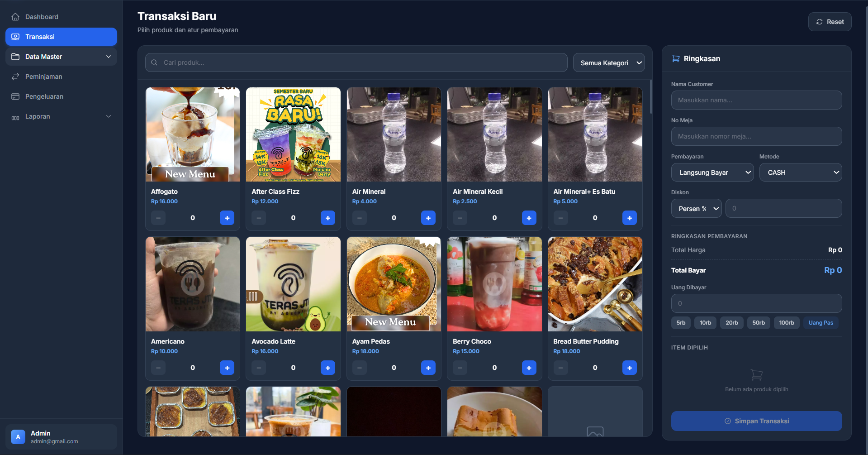
Task: Click the search magnifier icon in product search
Action: click(x=155, y=62)
